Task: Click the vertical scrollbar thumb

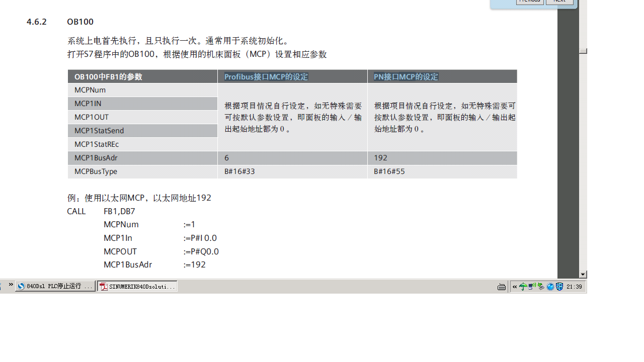Action: pos(583,51)
